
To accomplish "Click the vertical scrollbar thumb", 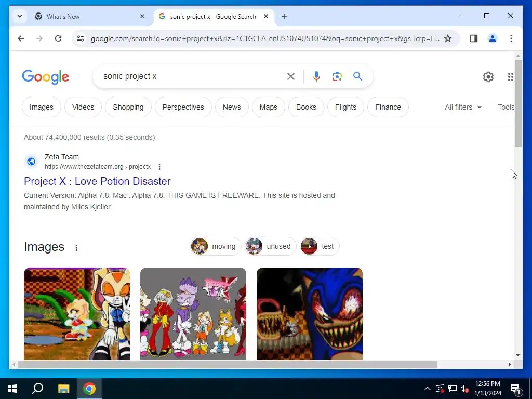I will click(518, 103).
